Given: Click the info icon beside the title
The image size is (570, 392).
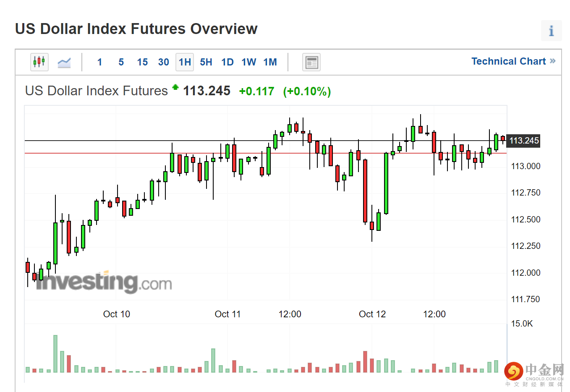Looking at the screenshot, I should (x=551, y=31).
